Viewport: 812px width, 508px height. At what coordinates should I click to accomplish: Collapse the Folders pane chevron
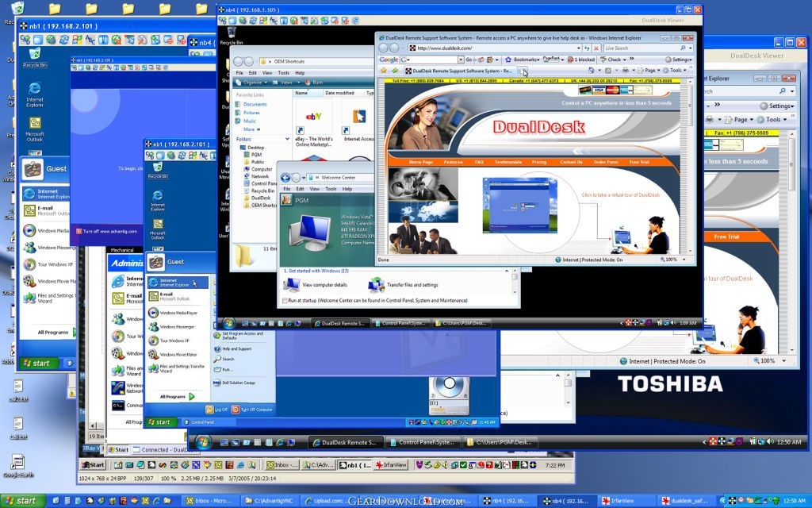pos(286,139)
